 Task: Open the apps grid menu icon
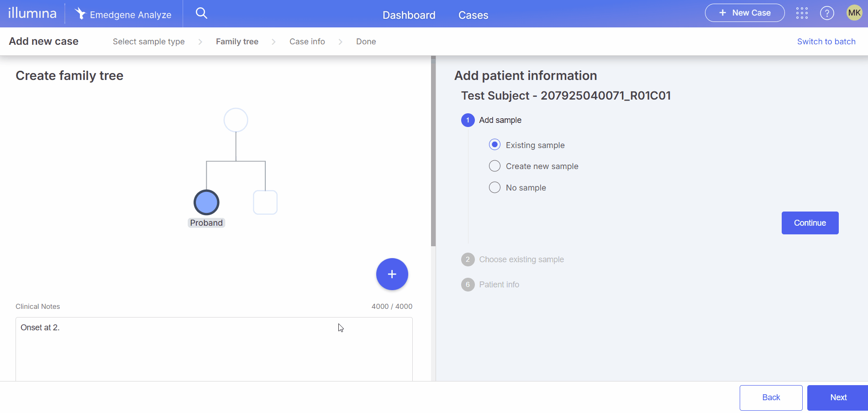click(x=802, y=13)
